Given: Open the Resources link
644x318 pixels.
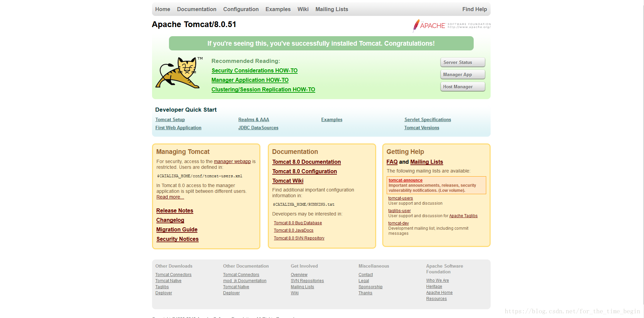Looking at the screenshot, I should tap(436, 299).
